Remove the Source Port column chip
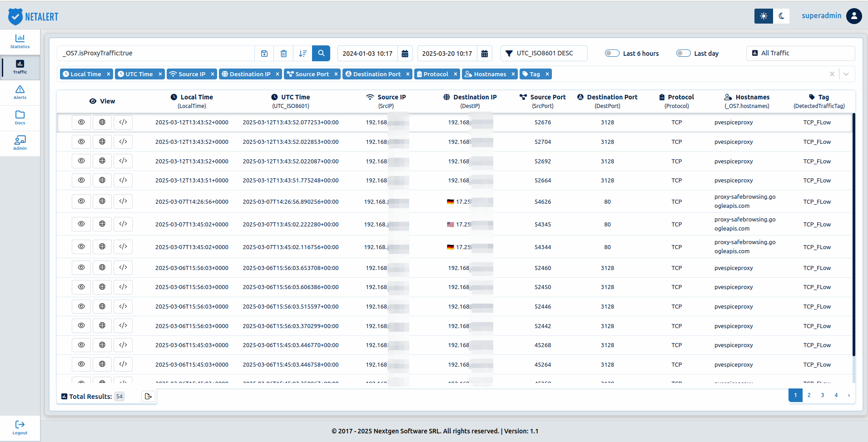The height and width of the screenshot is (442, 868). click(x=336, y=74)
